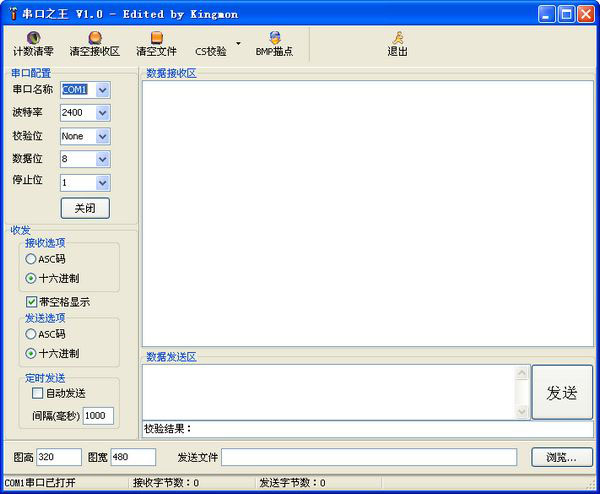Select ASC码 in receive options
This screenshot has width=600, height=494.
(31, 259)
